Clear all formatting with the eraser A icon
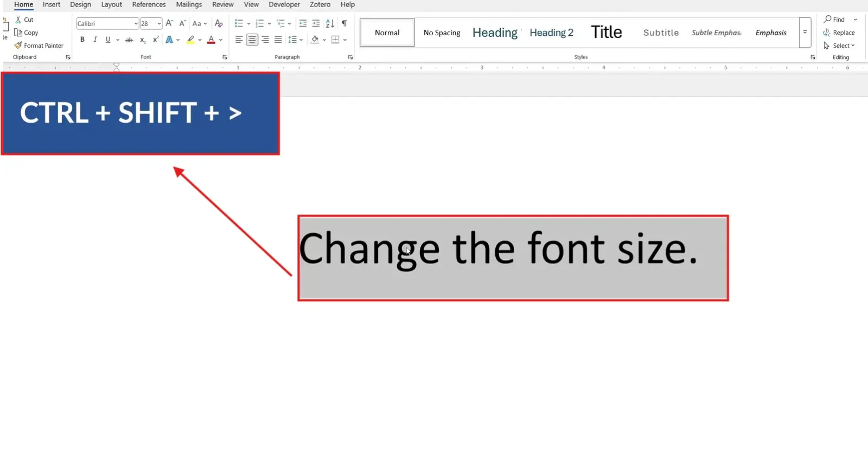 pos(219,23)
